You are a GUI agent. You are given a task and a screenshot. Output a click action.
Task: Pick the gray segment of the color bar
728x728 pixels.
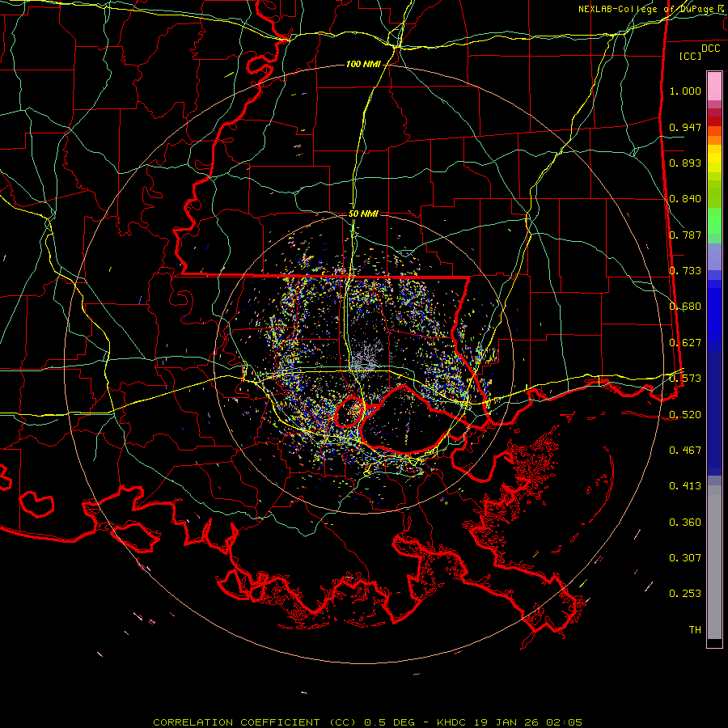[x=714, y=562]
